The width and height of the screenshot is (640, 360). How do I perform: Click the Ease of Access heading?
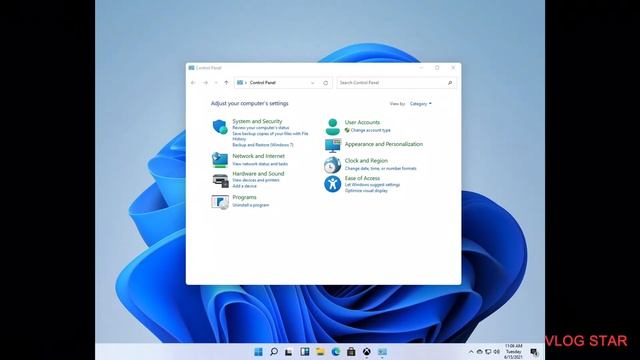[x=362, y=178]
